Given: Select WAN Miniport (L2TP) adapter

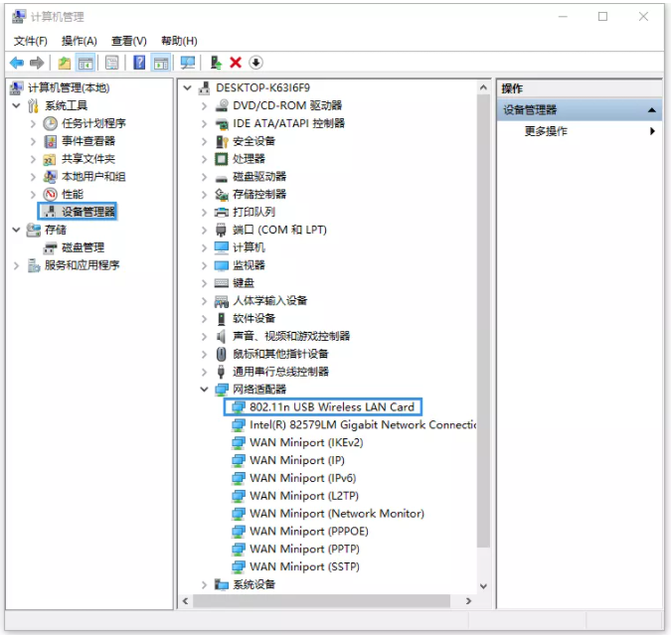Looking at the screenshot, I should [304, 496].
